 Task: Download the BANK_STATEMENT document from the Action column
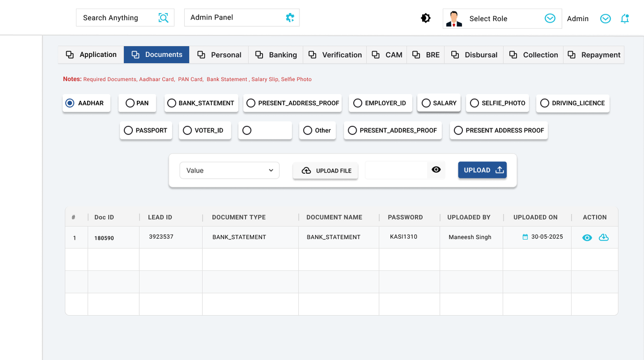pos(604,237)
